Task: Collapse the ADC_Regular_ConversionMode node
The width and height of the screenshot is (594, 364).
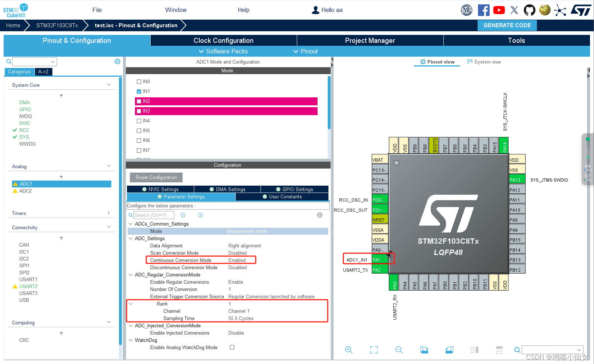Action: pos(131,275)
